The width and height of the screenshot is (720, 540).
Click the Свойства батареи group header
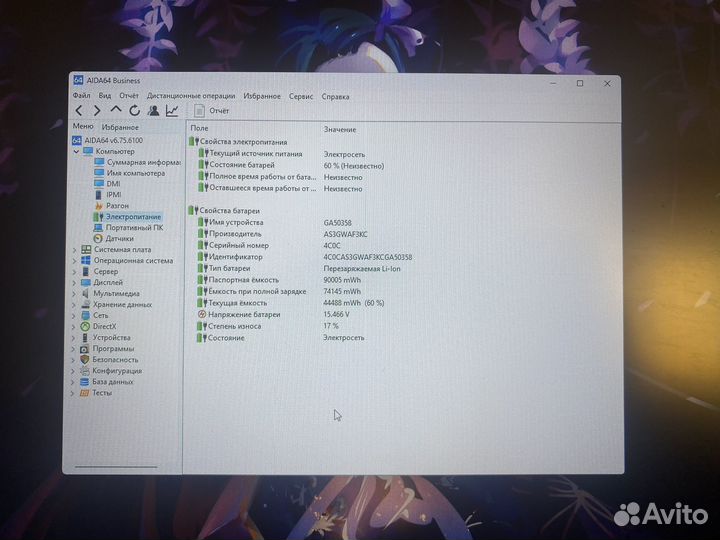224,211
